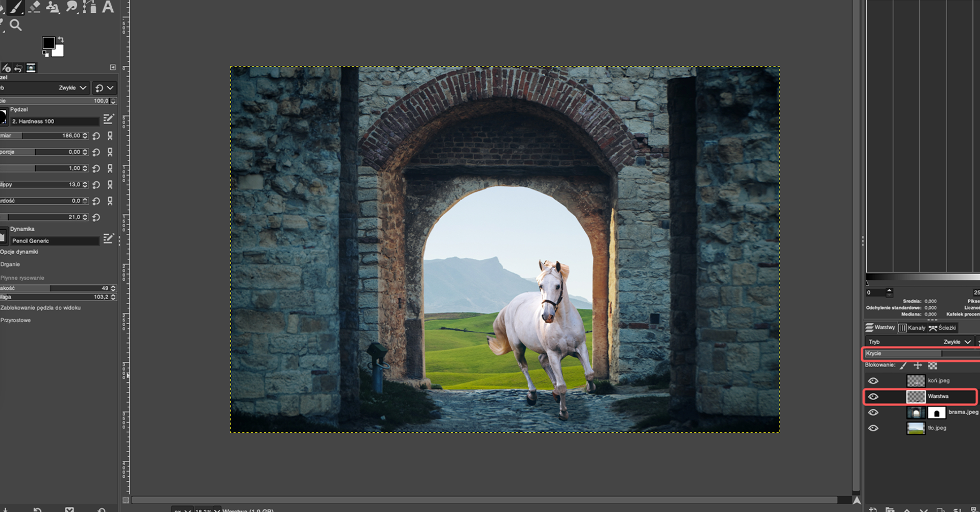This screenshot has width=980, height=512.
Task: Reset the angle value 1,00
Action: [x=96, y=169]
